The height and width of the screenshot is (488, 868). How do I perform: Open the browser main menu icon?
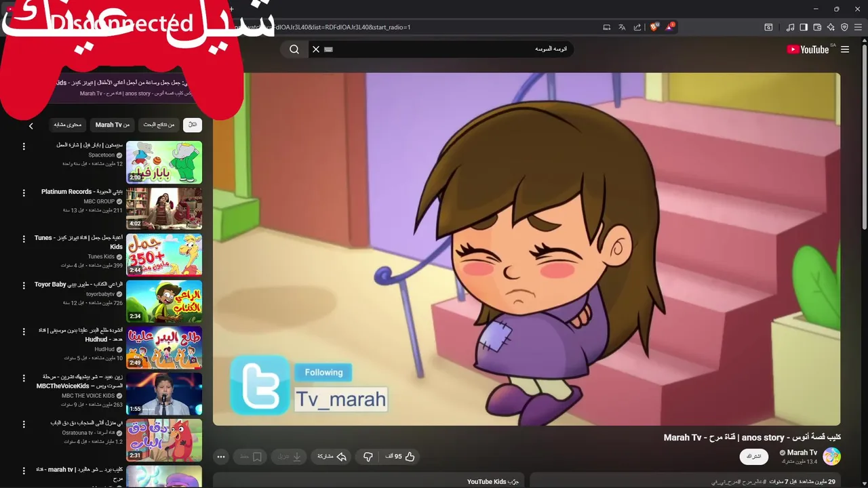859,27
